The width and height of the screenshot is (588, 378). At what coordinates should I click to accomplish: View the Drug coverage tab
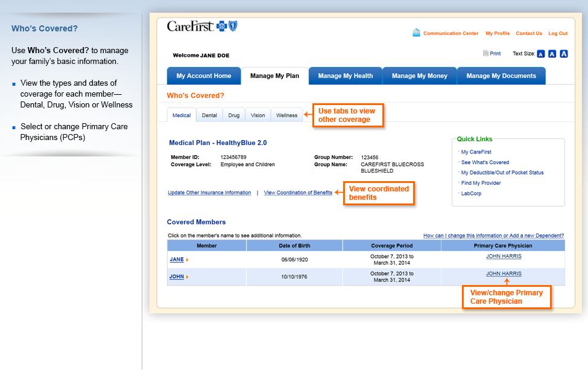233,115
